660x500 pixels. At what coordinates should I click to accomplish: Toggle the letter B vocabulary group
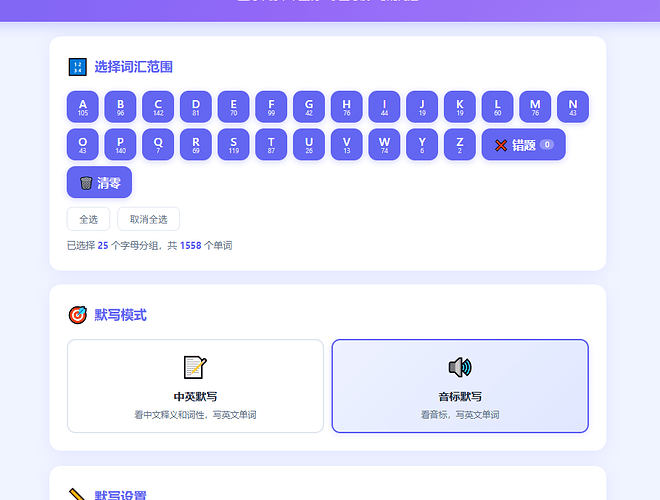coord(121,106)
